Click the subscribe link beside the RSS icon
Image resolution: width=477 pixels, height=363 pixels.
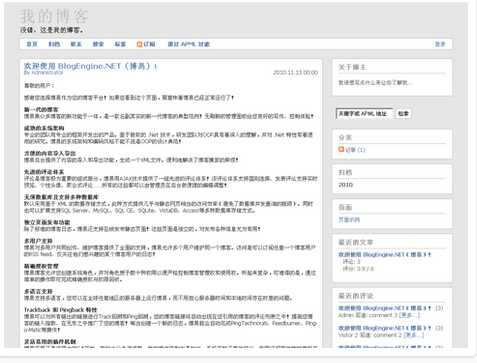coord(149,44)
